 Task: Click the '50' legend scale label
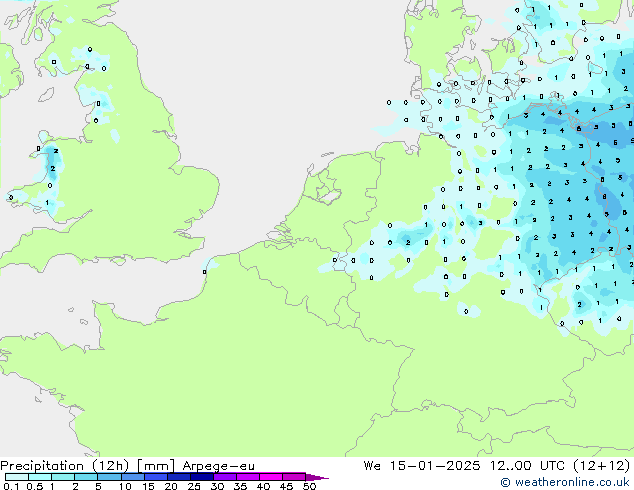pos(310,486)
